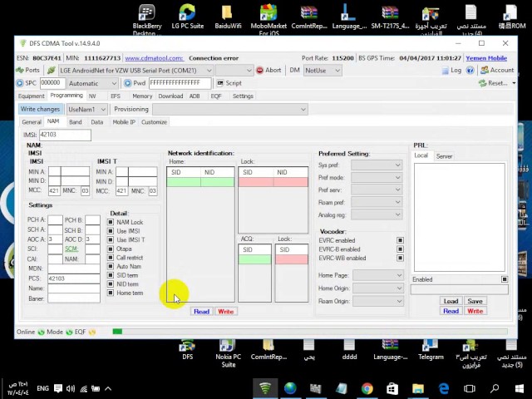
Task: Toggle Auto Nam checkbox
Action: (x=111, y=266)
